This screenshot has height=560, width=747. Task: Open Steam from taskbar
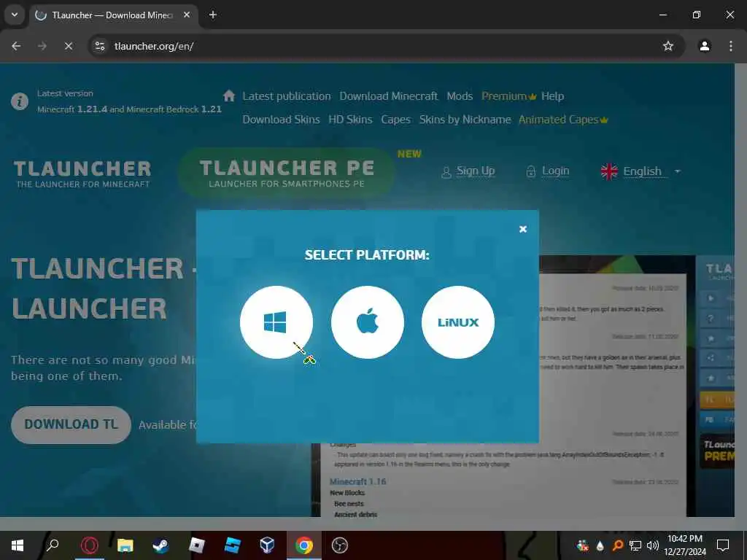tap(161, 545)
